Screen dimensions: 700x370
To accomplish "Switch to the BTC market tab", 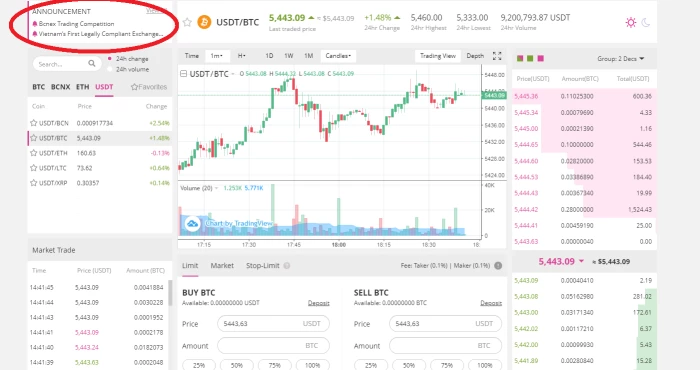I will (x=38, y=87).
